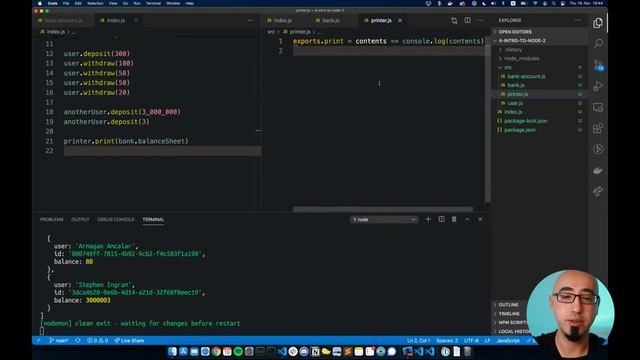Open the Source Control view with badge
This screenshot has height=360, width=640.
pyautogui.click(x=598, y=65)
